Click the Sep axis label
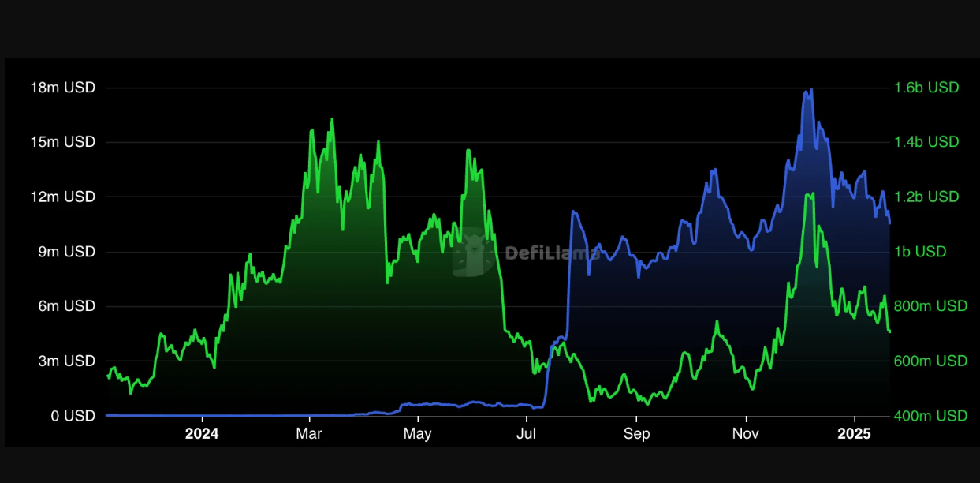The image size is (980, 483). pyautogui.click(x=636, y=433)
